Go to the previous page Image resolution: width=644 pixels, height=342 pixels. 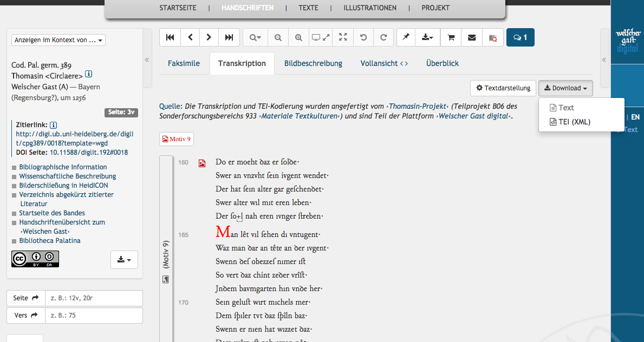(190, 37)
